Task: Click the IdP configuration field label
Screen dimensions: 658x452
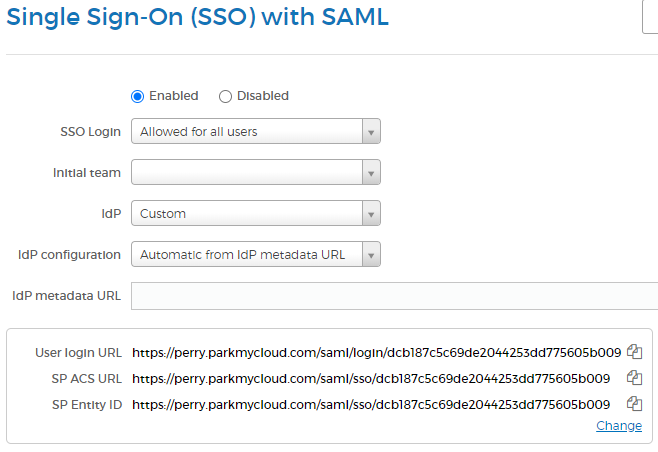Action: pyautogui.click(x=70, y=255)
